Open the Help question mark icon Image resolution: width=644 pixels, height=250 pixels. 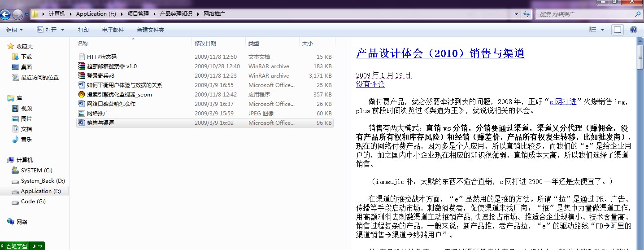pos(634,30)
